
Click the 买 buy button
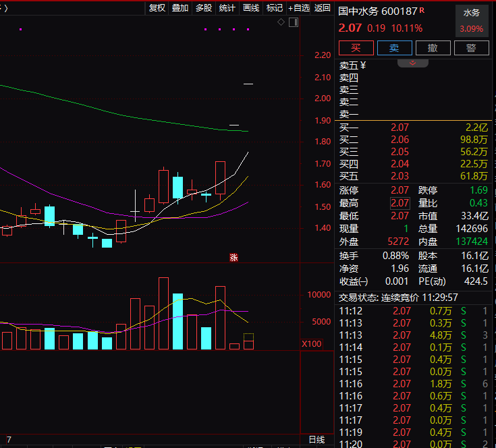tap(356, 48)
